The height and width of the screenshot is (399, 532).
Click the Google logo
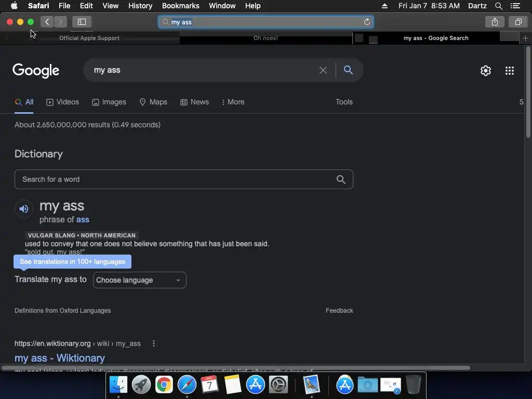[36, 71]
